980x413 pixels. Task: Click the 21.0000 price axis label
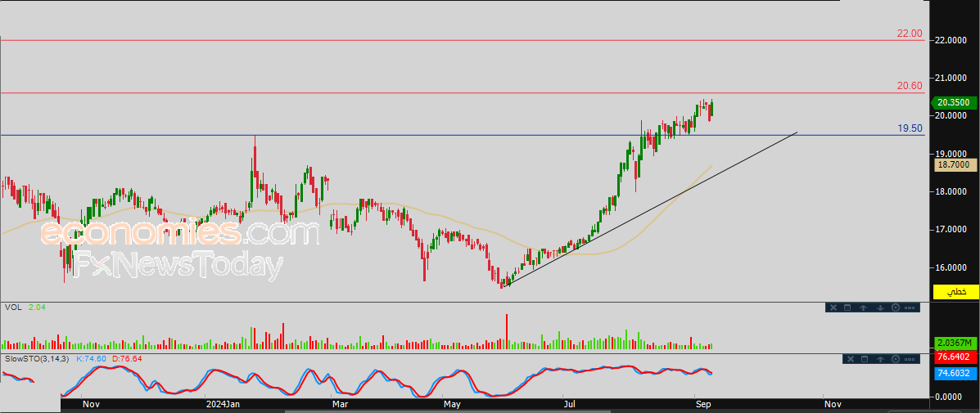click(x=951, y=78)
